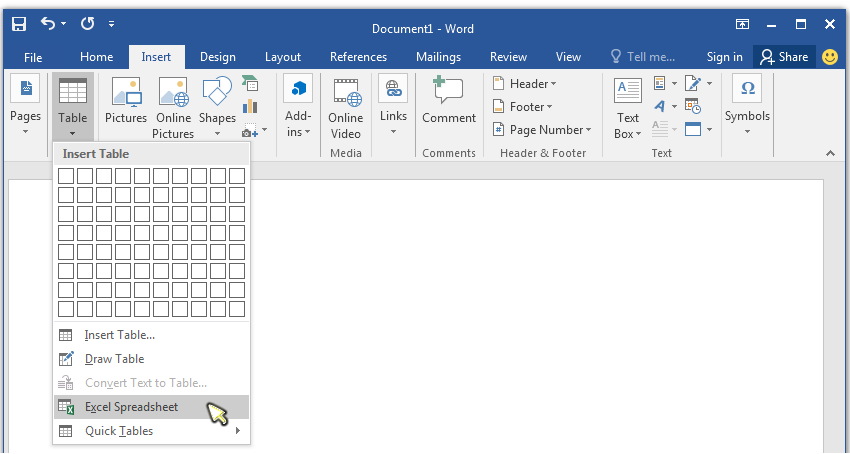Click the Sign in link
850x454 pixels.
(724, 57)
